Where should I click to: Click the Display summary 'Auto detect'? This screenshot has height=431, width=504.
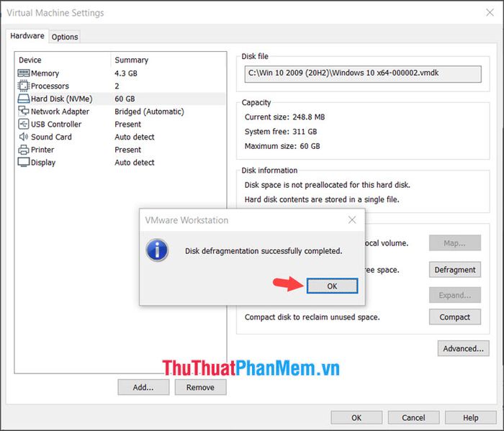coord(135,163)
